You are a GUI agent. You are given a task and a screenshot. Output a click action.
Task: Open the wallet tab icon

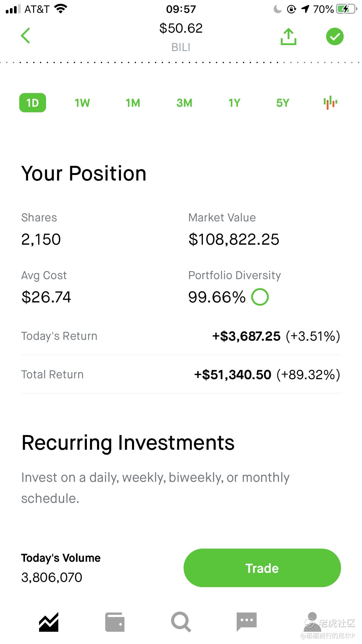tap(115, 622)
